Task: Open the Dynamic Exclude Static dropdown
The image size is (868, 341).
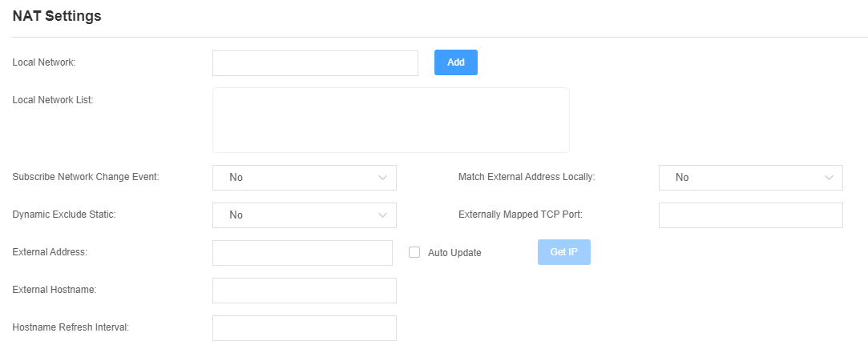Action: tap(305, 215)
